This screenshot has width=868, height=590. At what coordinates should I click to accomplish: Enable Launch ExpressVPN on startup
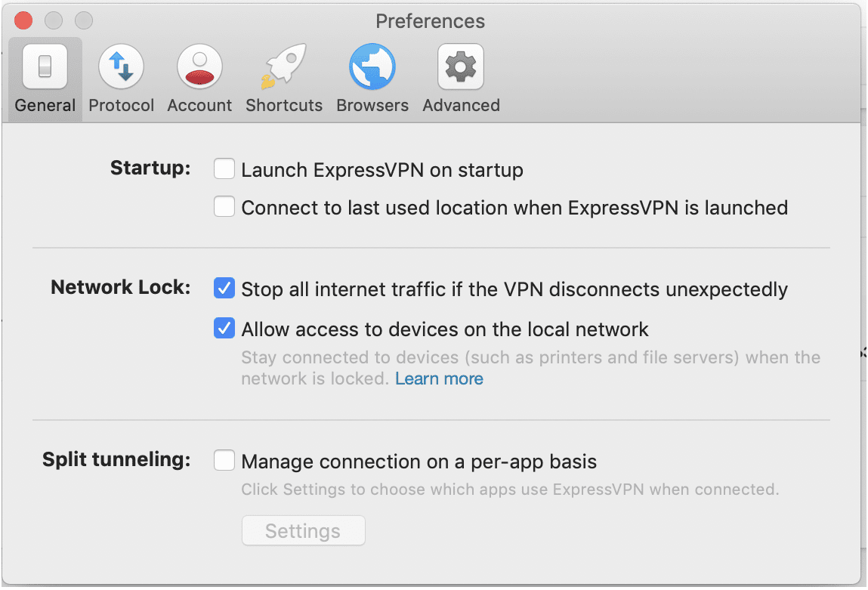click(x=224, y=168)
